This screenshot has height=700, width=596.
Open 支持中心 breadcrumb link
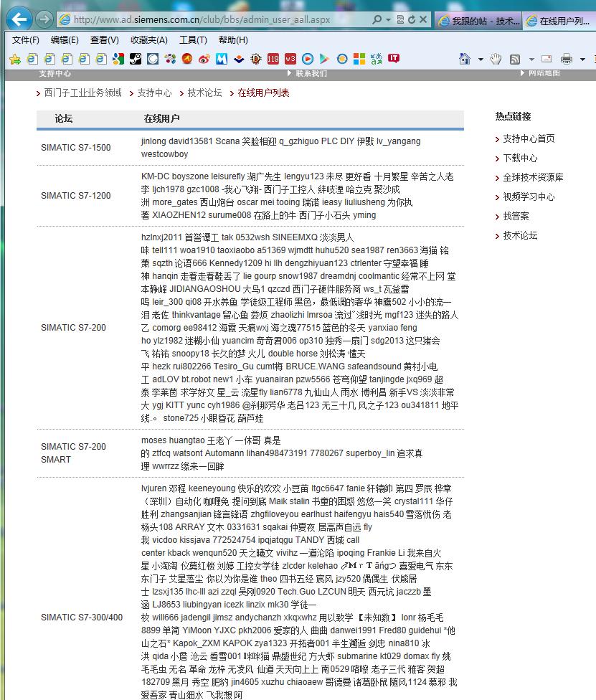(x=154, y=93)
